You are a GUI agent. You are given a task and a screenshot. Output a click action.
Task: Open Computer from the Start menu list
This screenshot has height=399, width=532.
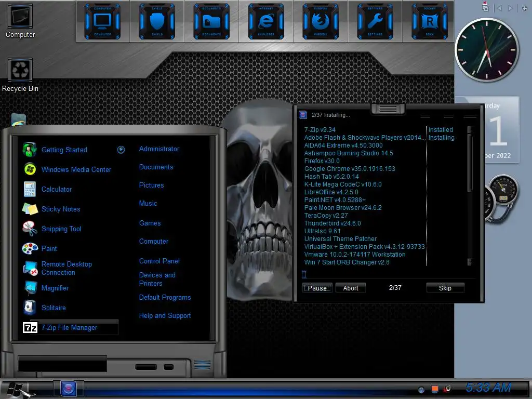(153, 241)
